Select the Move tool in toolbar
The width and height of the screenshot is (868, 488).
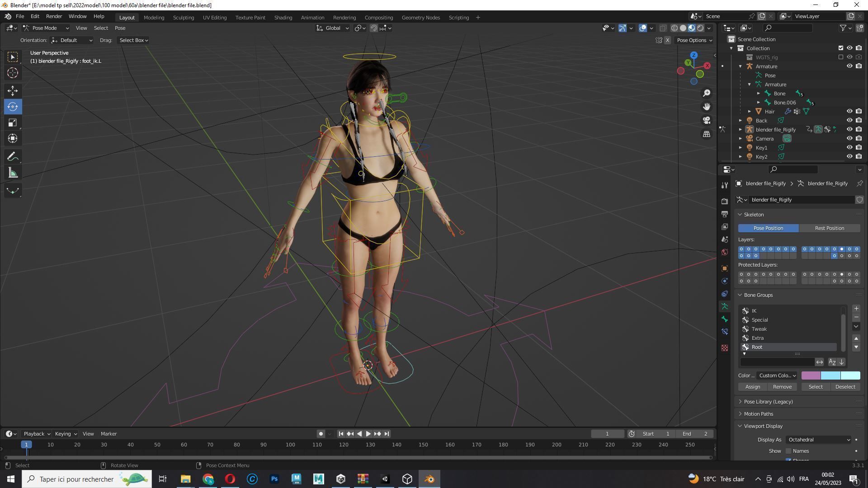point(13,90)
